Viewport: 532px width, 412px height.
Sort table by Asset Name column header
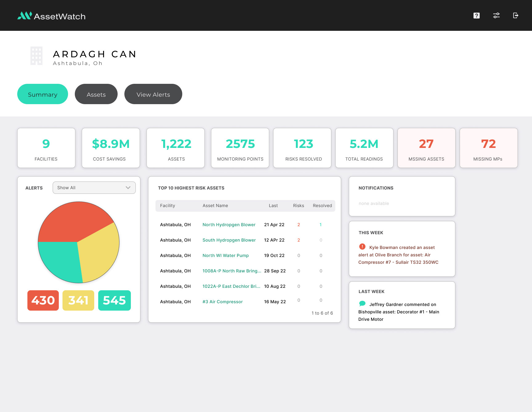pyautogui.click(x=215, y=206)
